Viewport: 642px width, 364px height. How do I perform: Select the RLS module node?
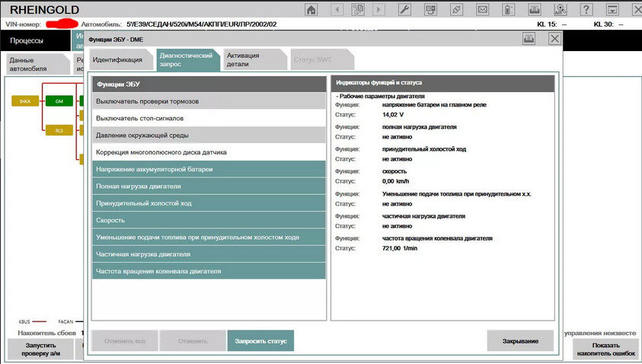pyautogui.click(x=59, y=130)
